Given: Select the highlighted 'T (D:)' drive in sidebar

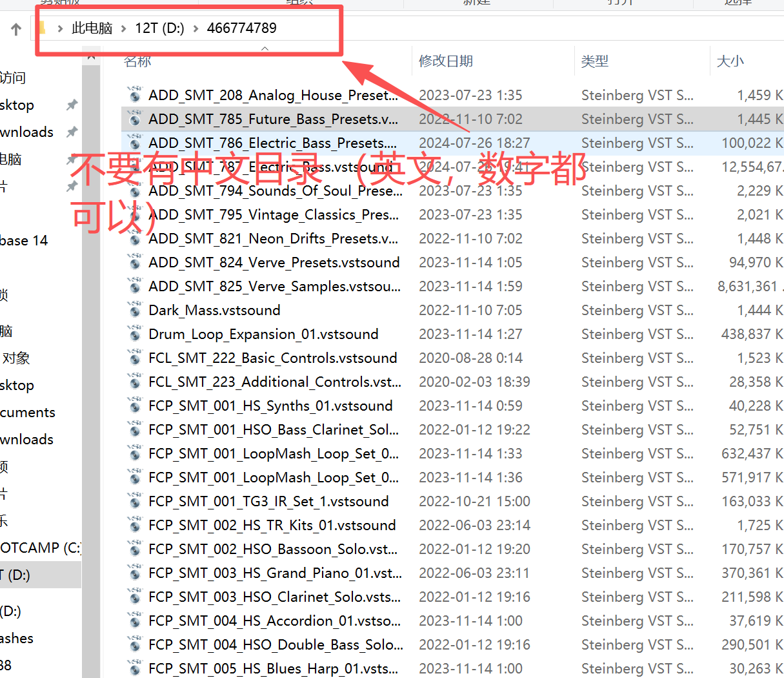Looking at the screenshot, I should click(x=41, y=575).
